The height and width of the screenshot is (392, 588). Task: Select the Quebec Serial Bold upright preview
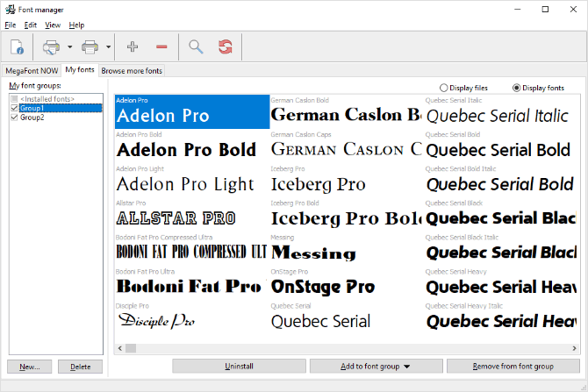501,146
